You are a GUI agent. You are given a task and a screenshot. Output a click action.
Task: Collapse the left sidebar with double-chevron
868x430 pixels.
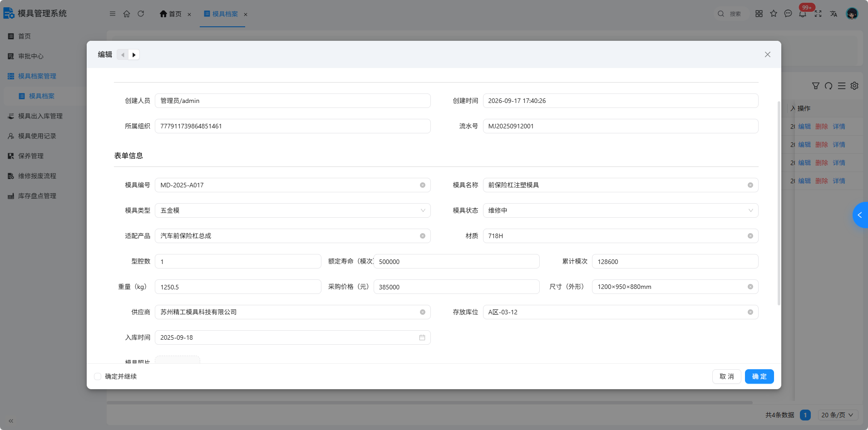tap(11, 421)
